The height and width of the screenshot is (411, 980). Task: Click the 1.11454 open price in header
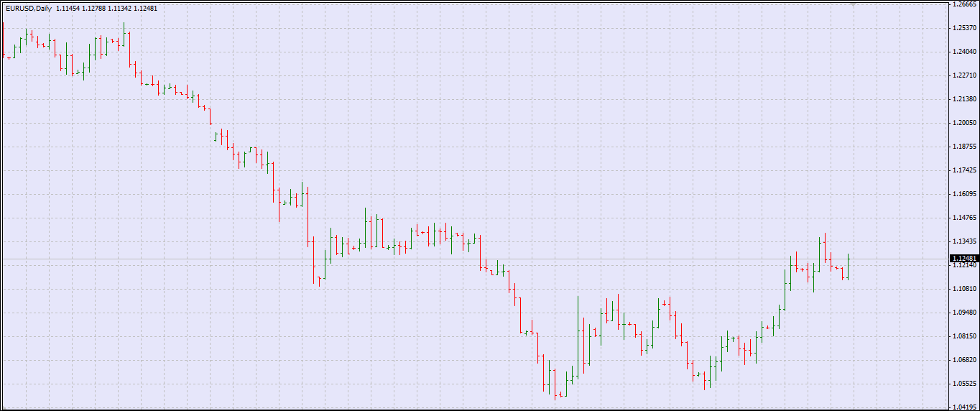[68, 9]
